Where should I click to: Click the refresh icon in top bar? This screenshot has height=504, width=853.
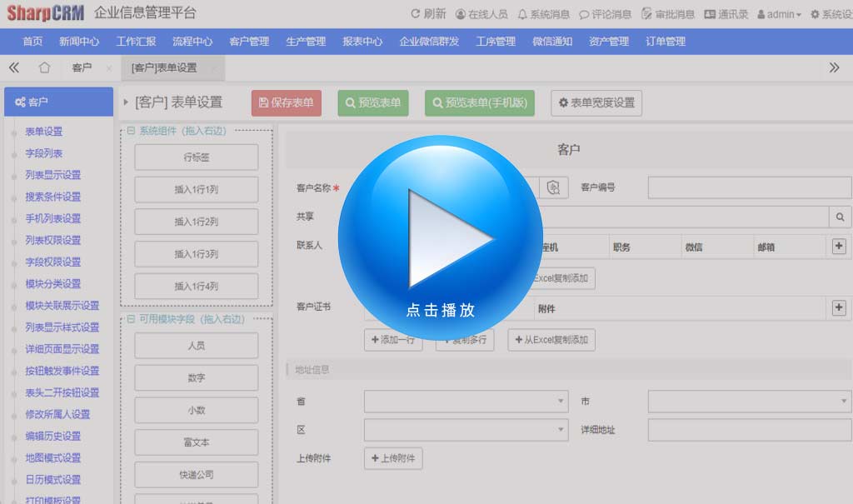click(416, 14)
